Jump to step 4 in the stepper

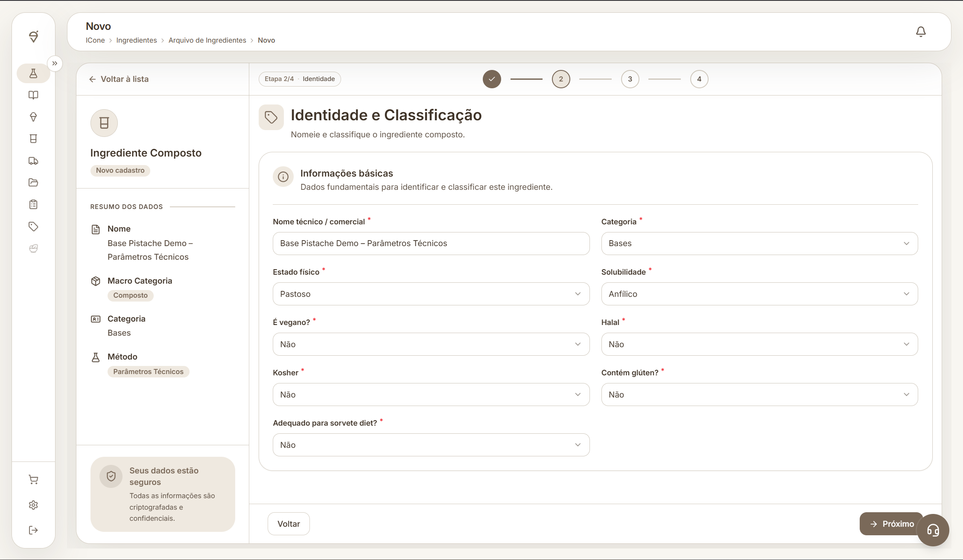pyautogui.click(x=699, y=79)
